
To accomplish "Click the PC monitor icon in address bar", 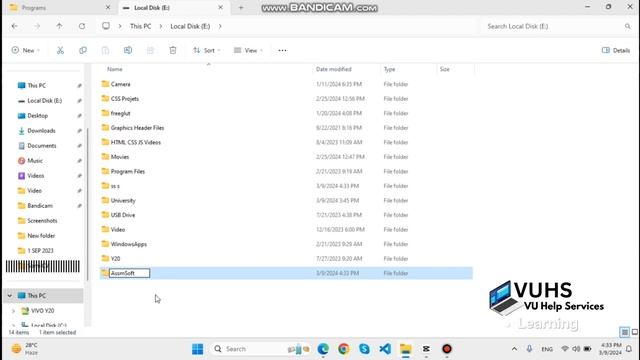I will coord(106,26).
